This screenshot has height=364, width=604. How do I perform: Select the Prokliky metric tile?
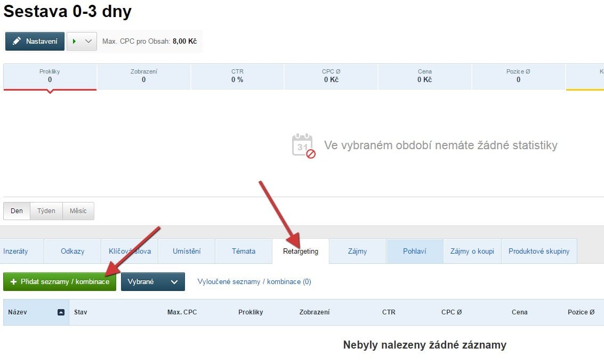[x=50, y=76]
